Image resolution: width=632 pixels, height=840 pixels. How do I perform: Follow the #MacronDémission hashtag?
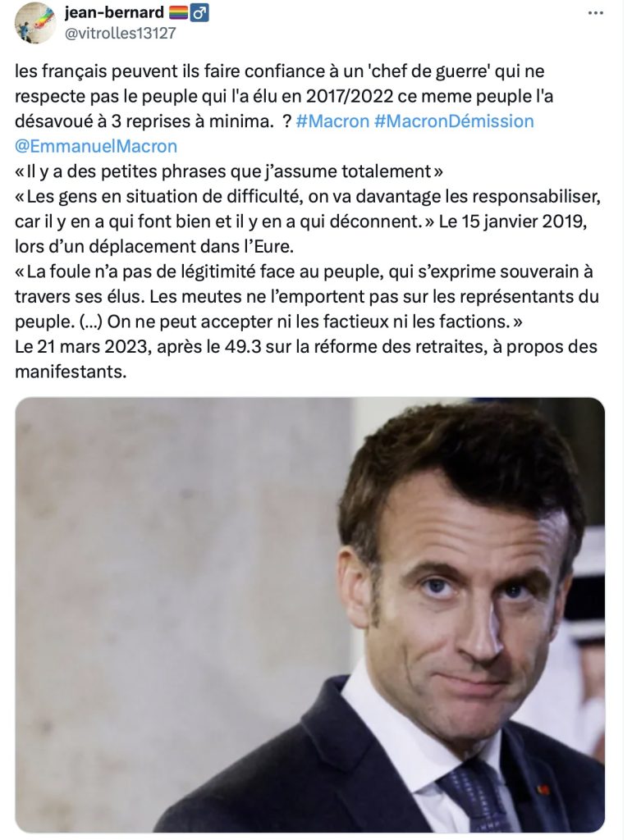pos(454,121)
